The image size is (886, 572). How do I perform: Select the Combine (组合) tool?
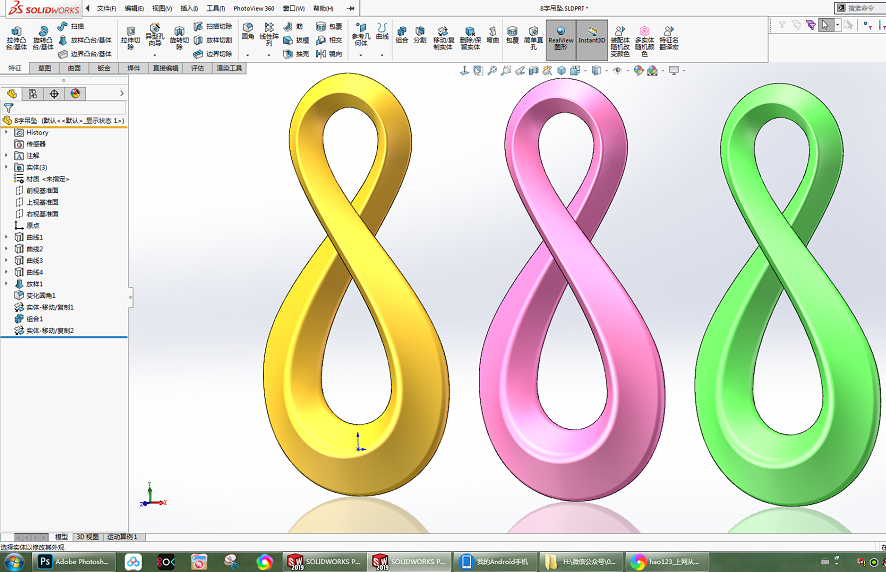[x=402, y=35]
